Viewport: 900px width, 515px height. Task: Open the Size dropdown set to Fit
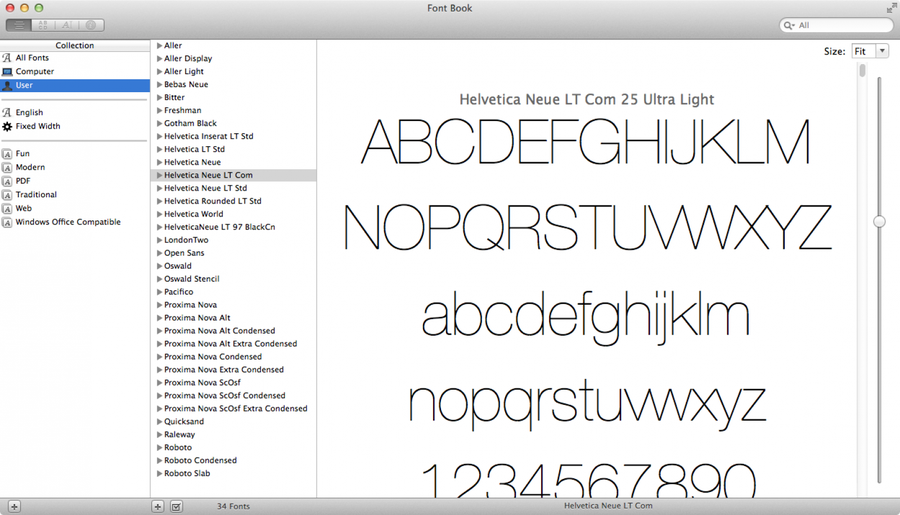click(x=869, y=51)
